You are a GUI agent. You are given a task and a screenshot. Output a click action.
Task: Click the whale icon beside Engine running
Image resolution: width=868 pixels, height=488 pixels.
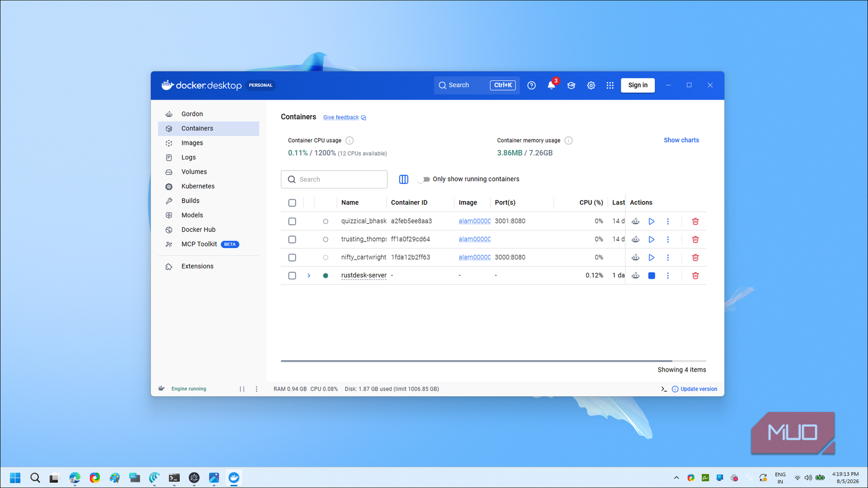click(162, 389)
